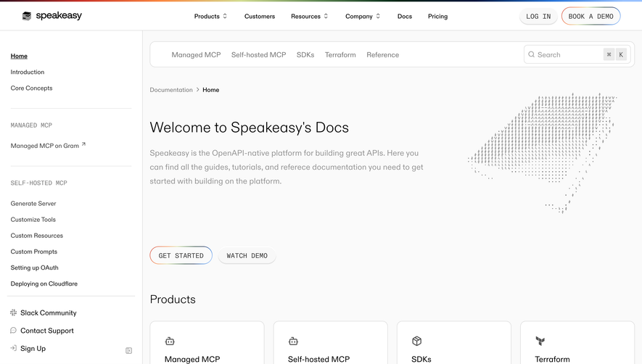
Task: Click the Terraform card logo icon
Action: [540, 341]
